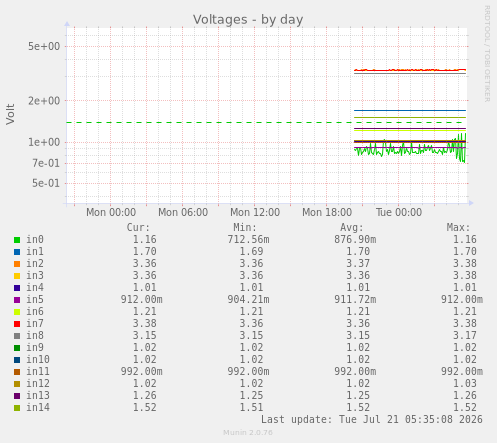The image size is (497, 443).
Task: Click the '7e-01' y-axis label
Action: click(x=46, y=163)
